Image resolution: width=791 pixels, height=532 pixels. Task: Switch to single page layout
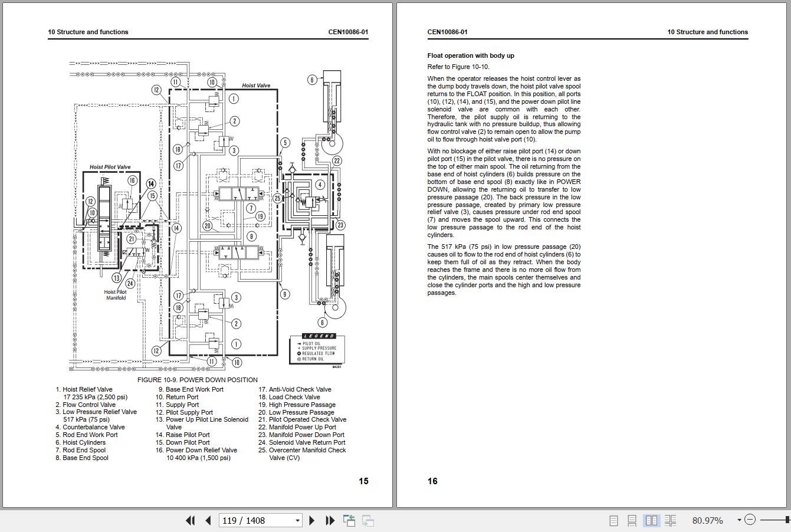tap(613, 520)
